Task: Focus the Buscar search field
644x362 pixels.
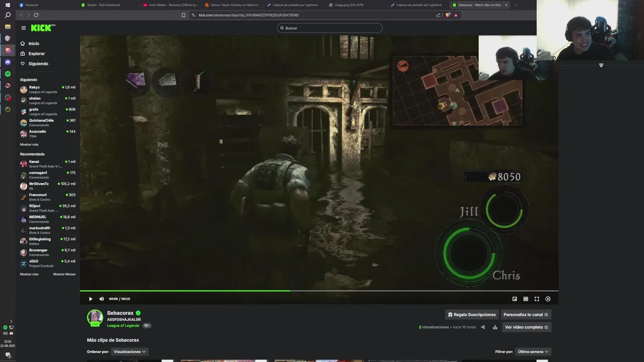Action: pyautogui.click(x=330, y=28)
